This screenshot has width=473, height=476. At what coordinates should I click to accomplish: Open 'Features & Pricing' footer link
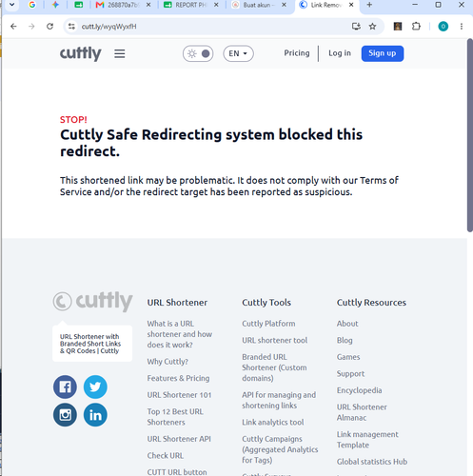178,378
